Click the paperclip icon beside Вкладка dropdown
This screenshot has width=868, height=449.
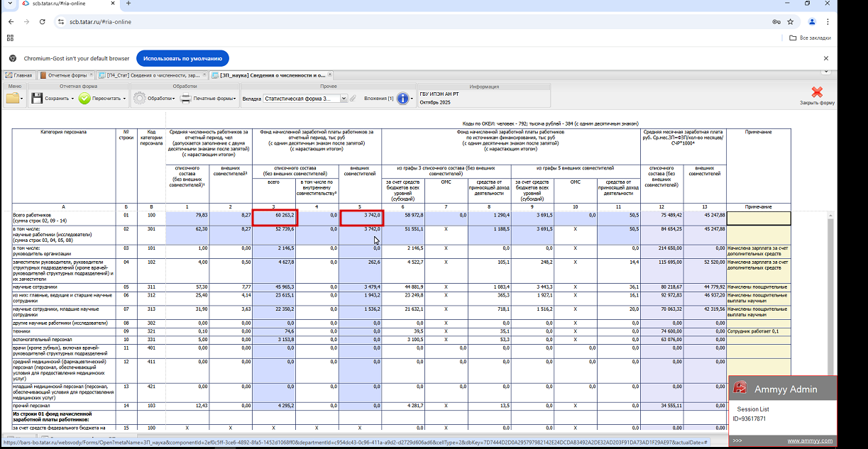coord(353,99)
